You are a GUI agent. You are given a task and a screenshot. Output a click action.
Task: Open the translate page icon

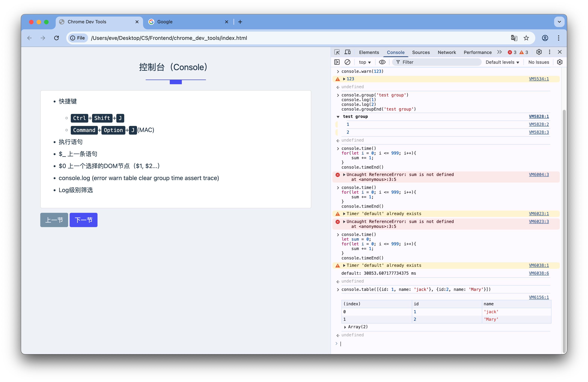(514, 38)
